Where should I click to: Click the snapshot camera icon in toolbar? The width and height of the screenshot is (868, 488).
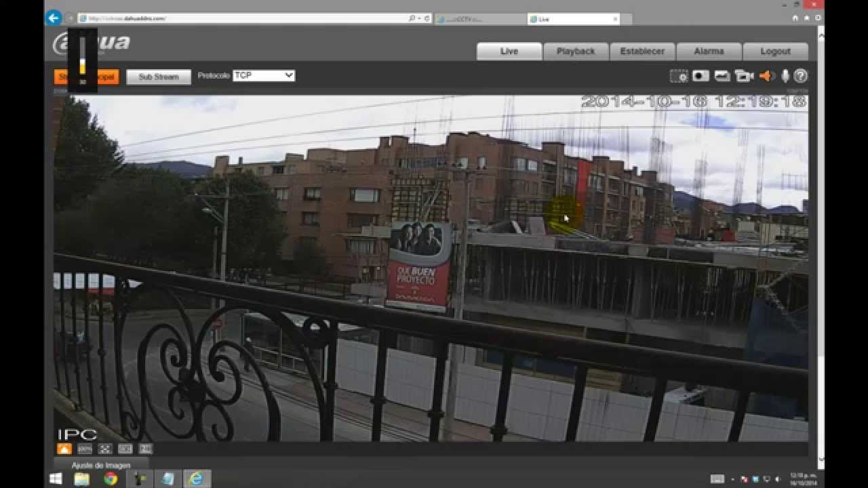tap(701, 76)
